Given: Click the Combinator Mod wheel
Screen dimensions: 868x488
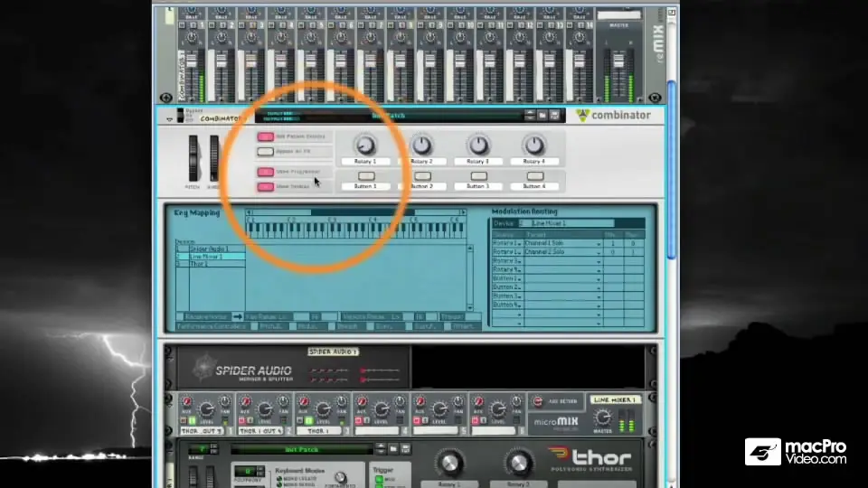Looking at the screenshot, I should (213, 158).
